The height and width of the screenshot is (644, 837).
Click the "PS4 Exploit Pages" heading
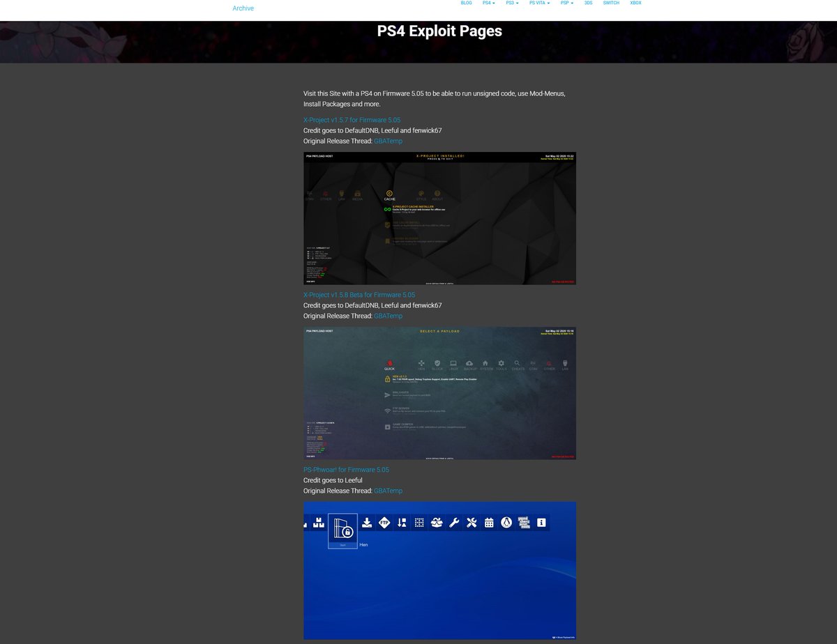coord(439,31)
